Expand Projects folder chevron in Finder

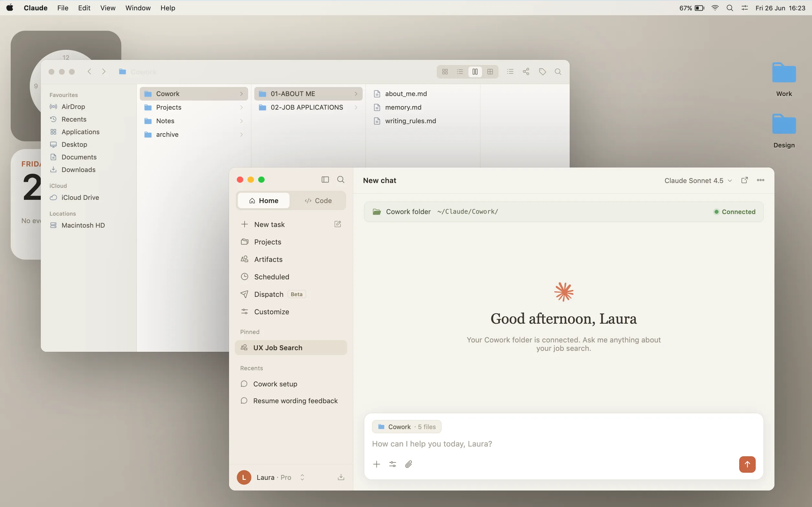tap(241, 107)
